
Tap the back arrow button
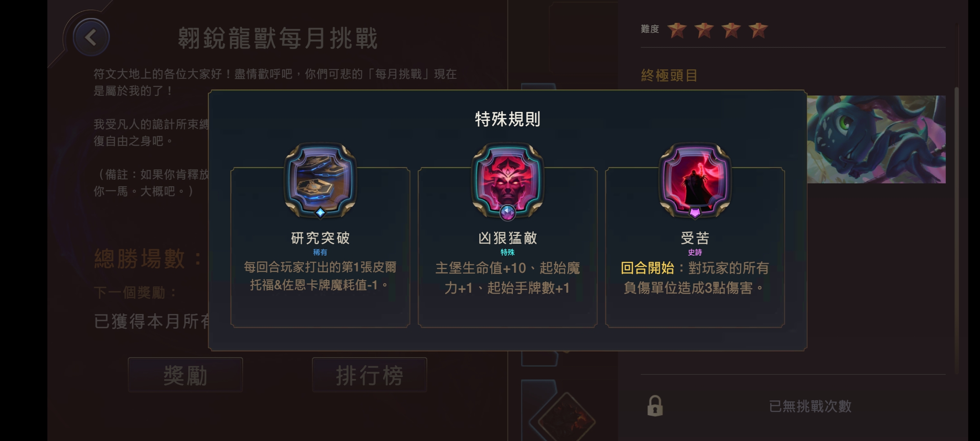[x=91, y=38]
